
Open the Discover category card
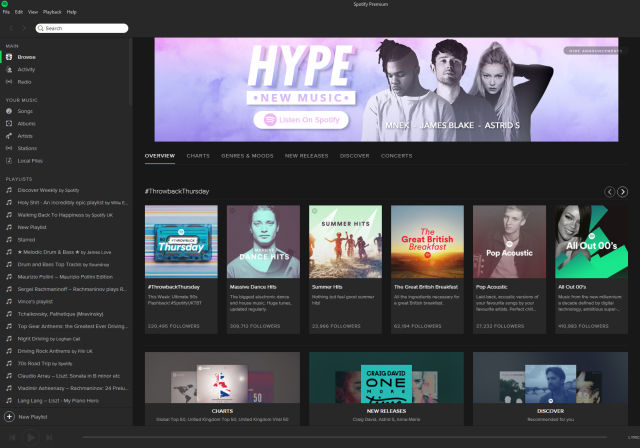550,389
